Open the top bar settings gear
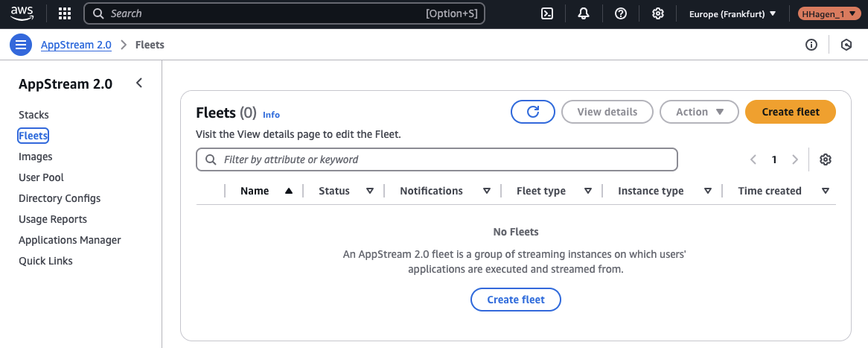The width and height of the screenshot is (868, 348). pyautogui.click(x=658, y=13)
